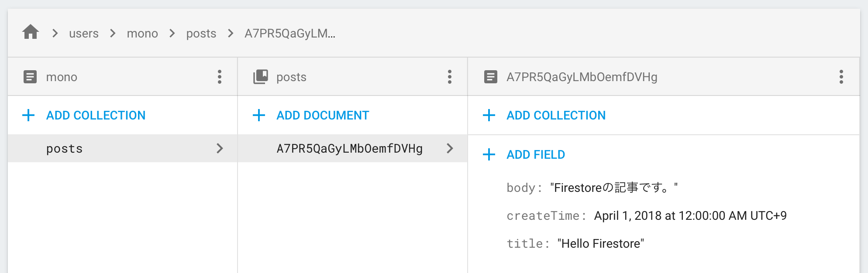Click the chevron before the posts breadcrumb

point(172,33)
